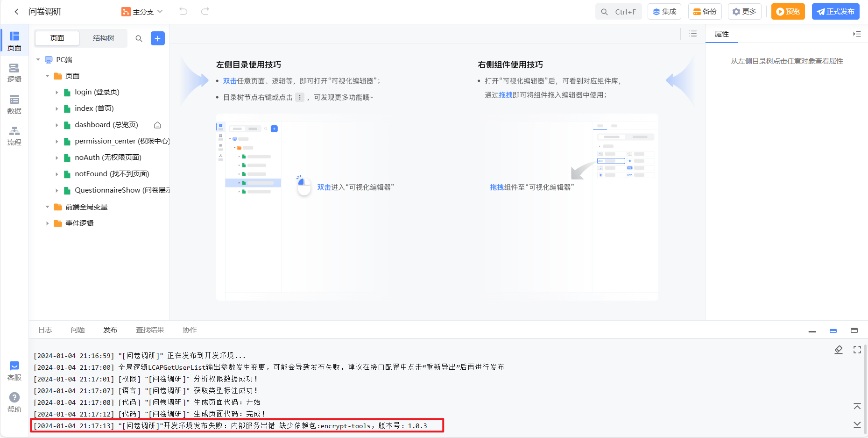Expand the permission_center node
Image resolution: width=868 pixels, height=438 pixels.
click(57, 142)
